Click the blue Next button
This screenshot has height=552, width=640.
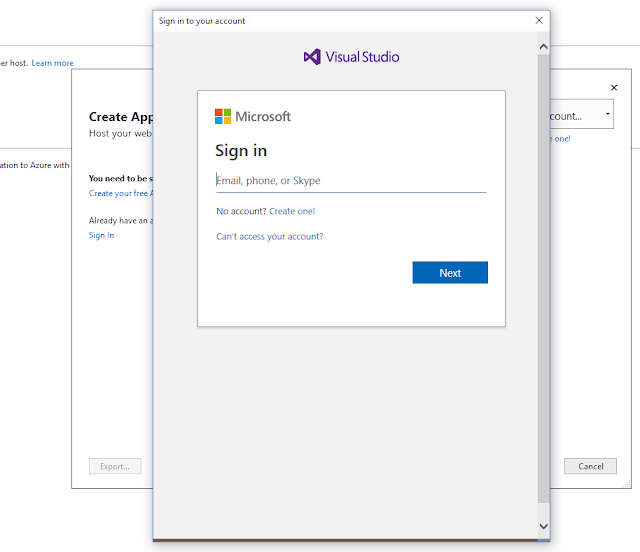coord(450,272)
